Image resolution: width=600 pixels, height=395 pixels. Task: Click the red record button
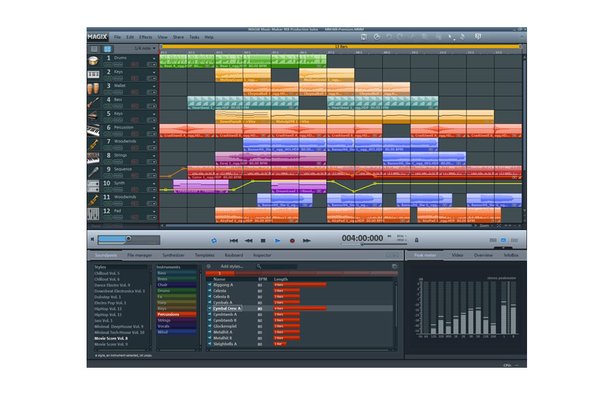[x=292, y=241]
